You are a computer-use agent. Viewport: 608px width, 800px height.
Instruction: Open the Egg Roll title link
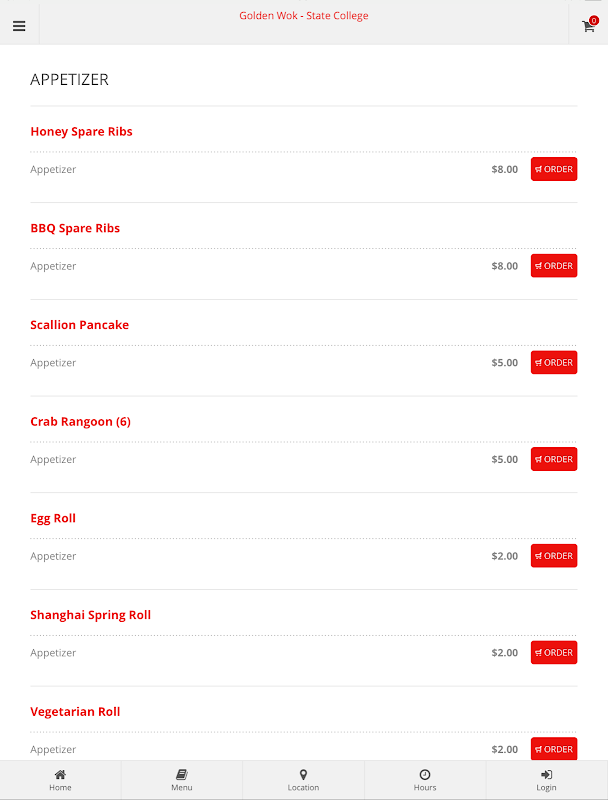[x=53, y=518]
